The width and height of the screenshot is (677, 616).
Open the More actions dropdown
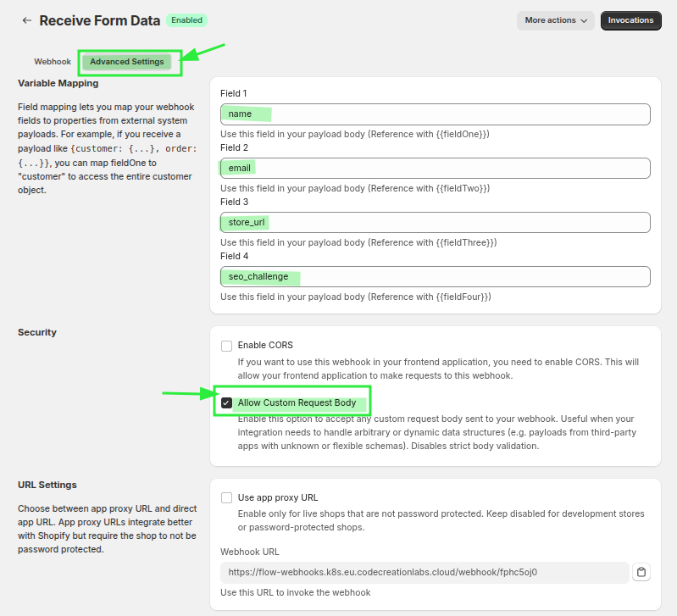pyautogui.click(x=555, y=20)
